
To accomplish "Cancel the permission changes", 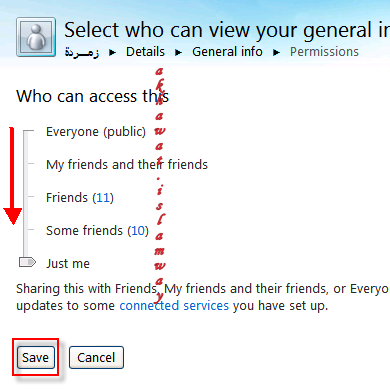I will point(96,358).
